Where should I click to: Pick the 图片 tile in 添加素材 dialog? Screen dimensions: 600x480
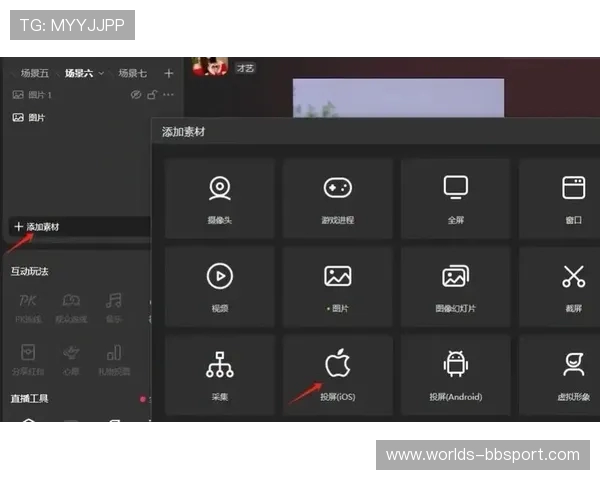coord(338,287)
